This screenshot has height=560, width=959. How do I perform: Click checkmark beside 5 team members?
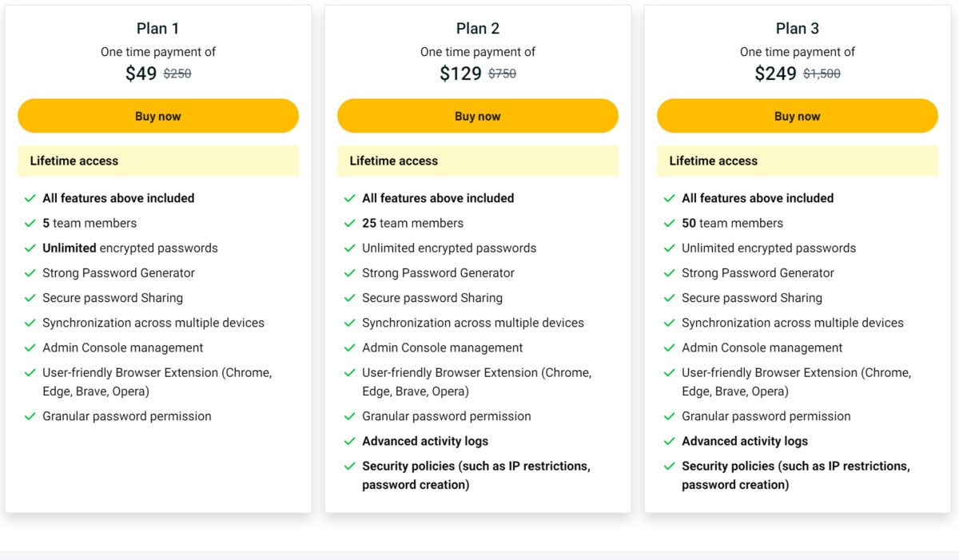point(30,223)
